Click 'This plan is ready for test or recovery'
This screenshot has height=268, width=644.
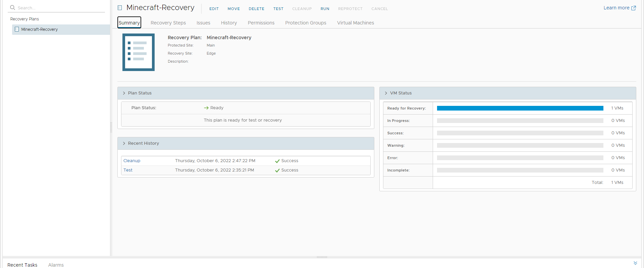coord(243,120)
